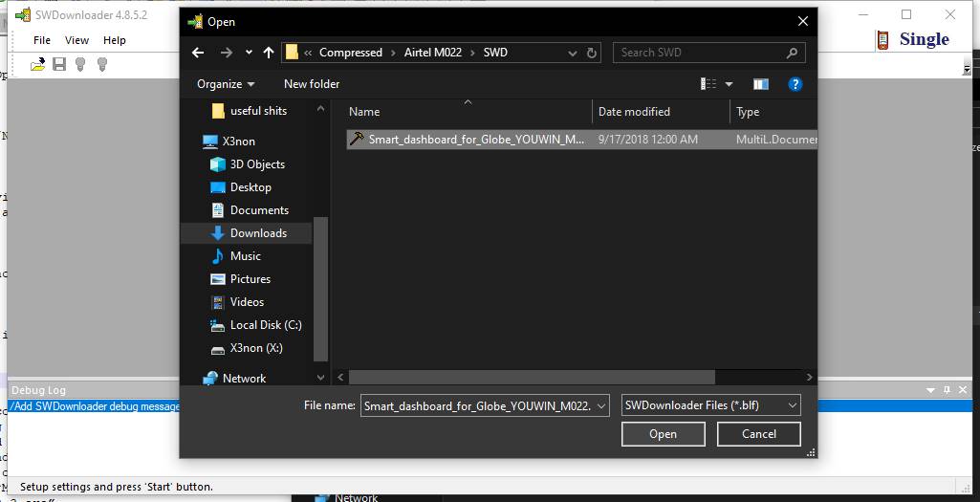Select the 3D Objects folder
Viewport: 980px width, 502px height.
tap(256, 164)
